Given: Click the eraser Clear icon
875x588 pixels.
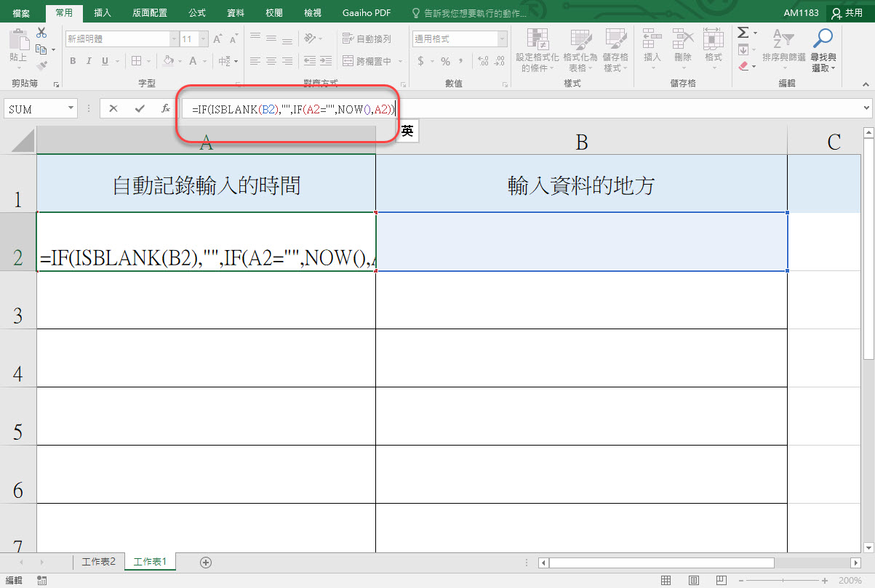Looking at the screenshot, I should click(743, 66).
